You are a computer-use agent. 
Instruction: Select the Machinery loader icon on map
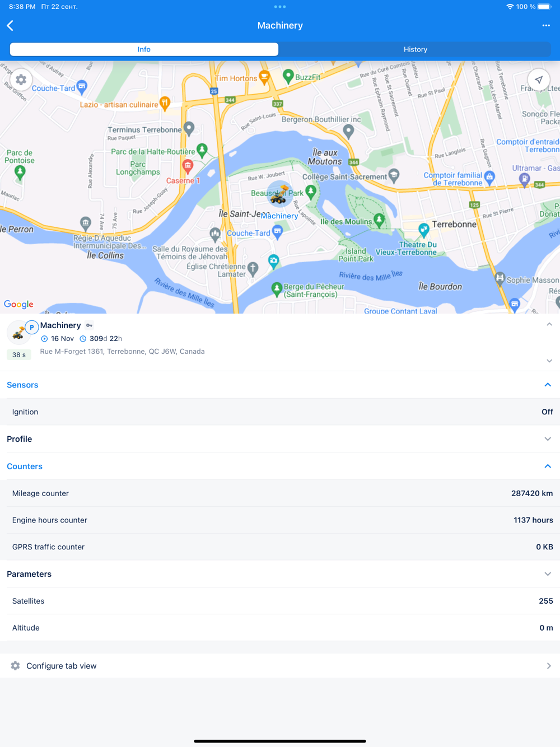tap(279, 195)
